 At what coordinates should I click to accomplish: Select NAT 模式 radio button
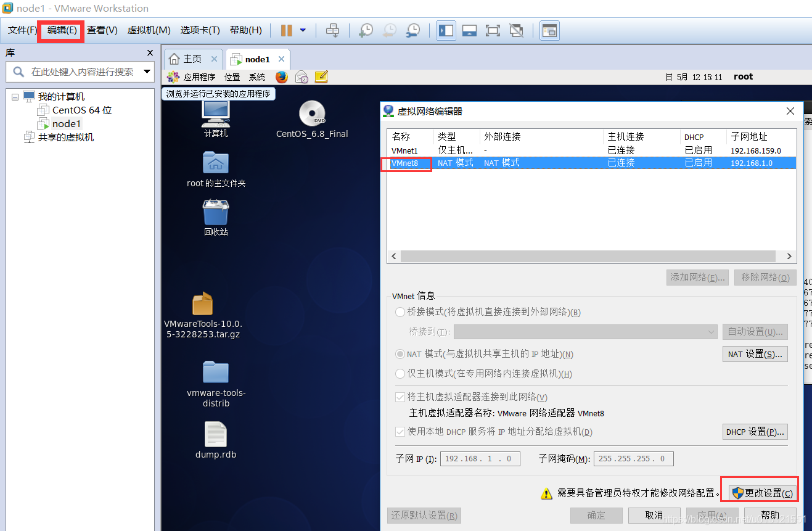[401, 354]
